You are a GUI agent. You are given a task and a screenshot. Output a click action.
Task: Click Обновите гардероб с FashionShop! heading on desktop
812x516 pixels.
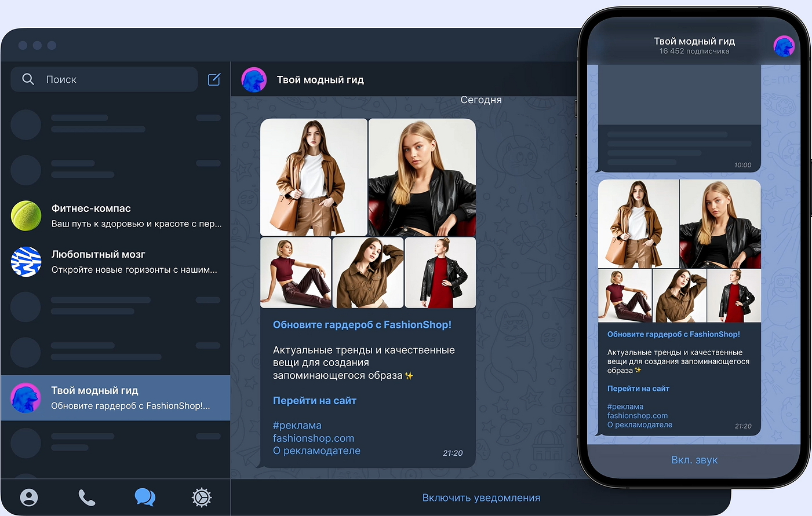(362, 325)
